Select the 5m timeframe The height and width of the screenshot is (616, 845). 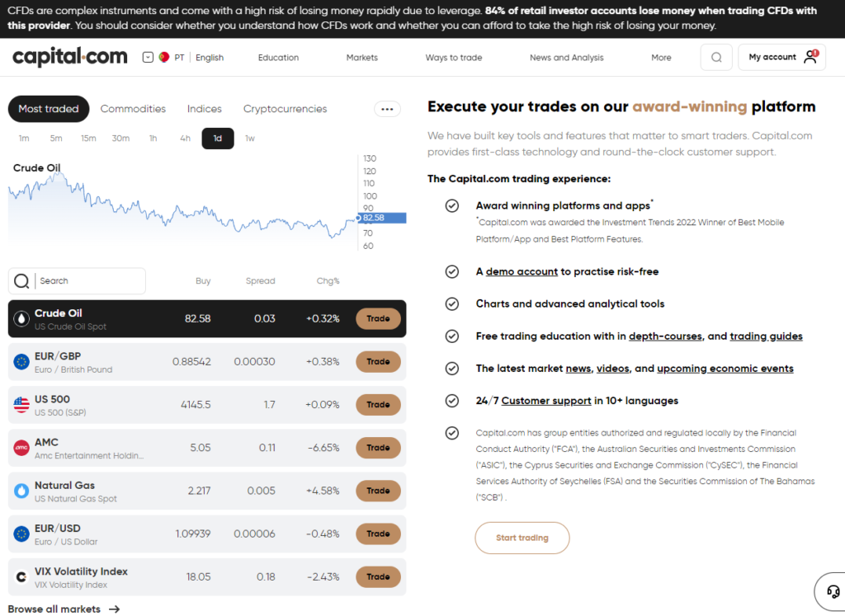(56, 138)
